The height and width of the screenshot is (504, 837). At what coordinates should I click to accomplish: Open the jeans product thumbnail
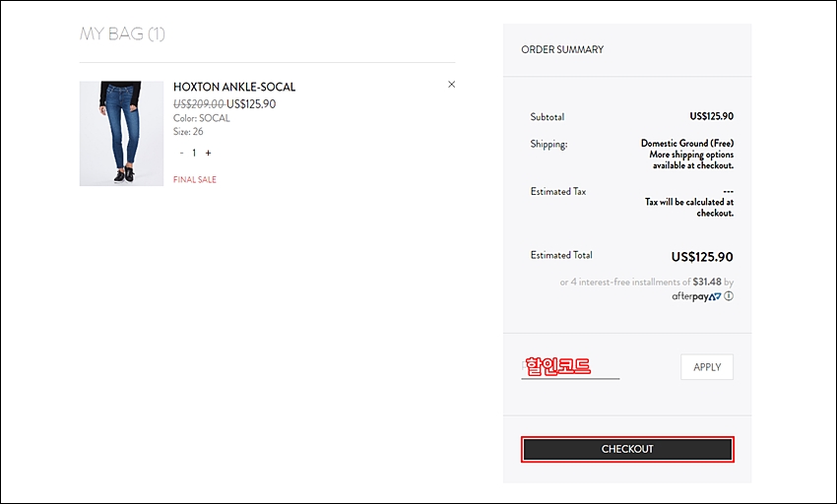(x=122, y=134)
